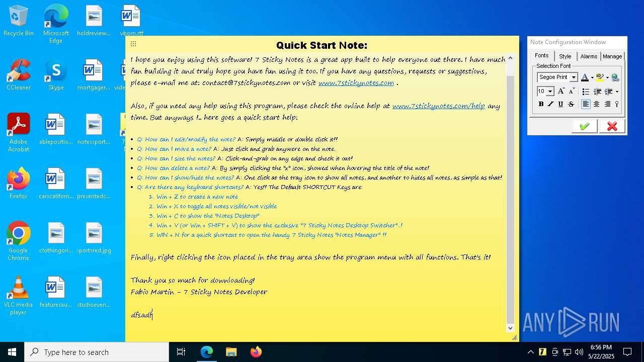Open the font size 10 dropdown
Screen dimensions: 644x362
[x=550, y=92]
